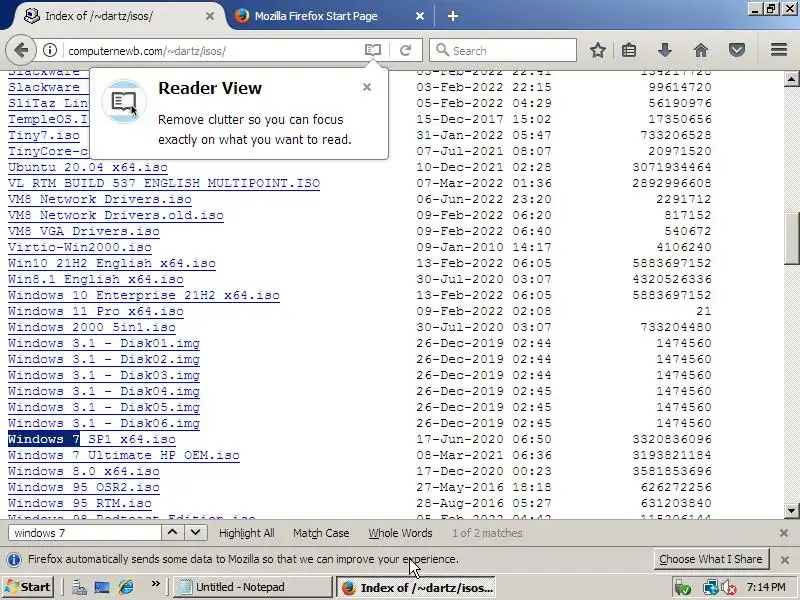Open the Firefox hamburger menu

[779, 49]
